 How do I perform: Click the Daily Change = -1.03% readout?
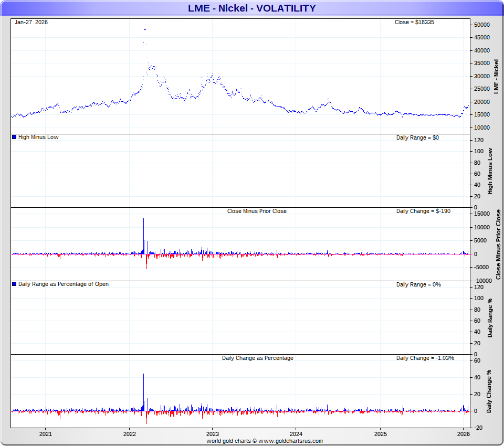pyautogui.click(x=425, y=358)
